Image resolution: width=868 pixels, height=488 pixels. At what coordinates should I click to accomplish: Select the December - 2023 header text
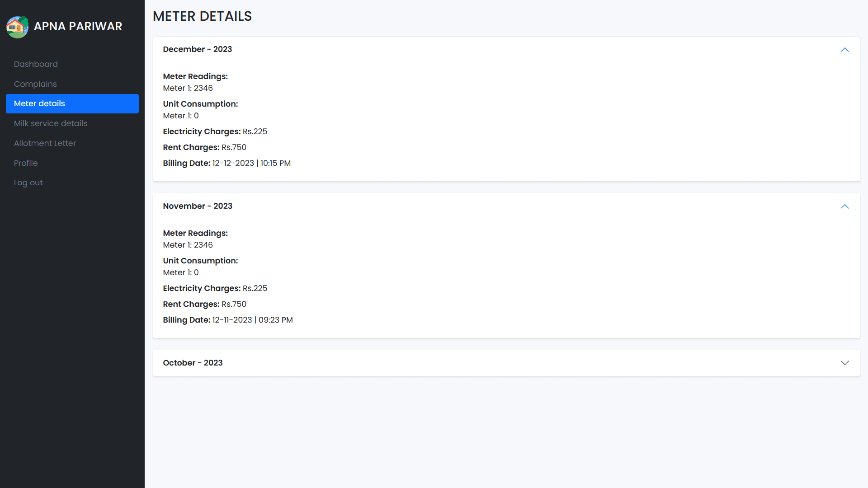197,49
